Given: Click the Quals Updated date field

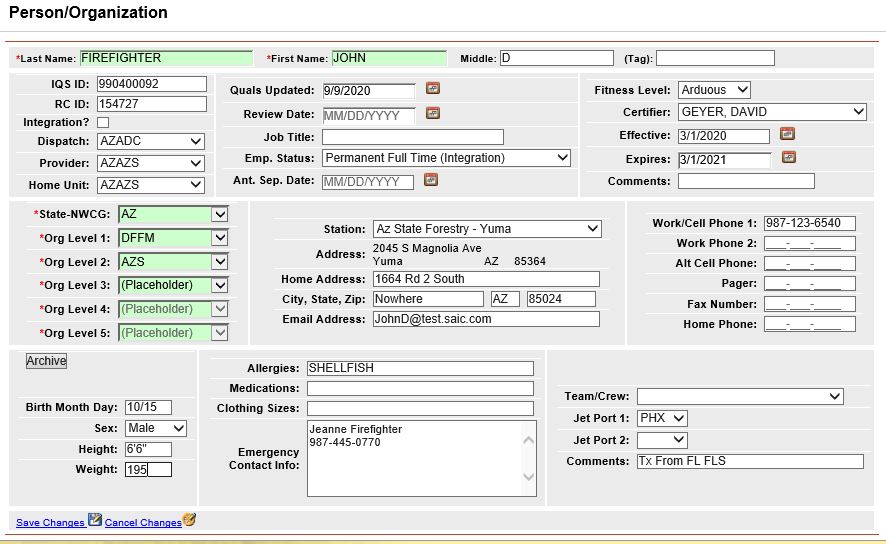Looking at the screenshot, I should (x=369, y=90).
